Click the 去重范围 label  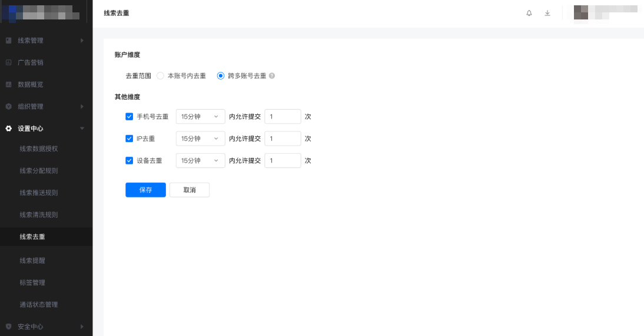pos(138,75)
